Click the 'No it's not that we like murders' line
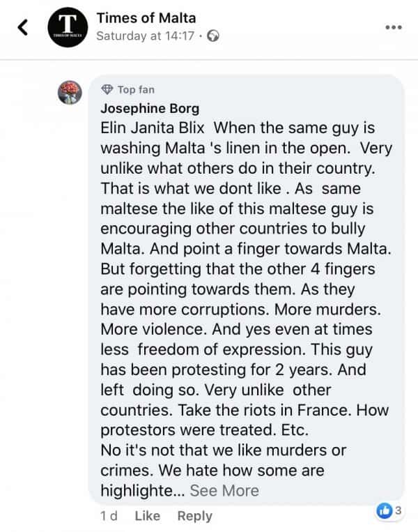The image size is (418, 532). pyautogui.click(x=223, y=450)
